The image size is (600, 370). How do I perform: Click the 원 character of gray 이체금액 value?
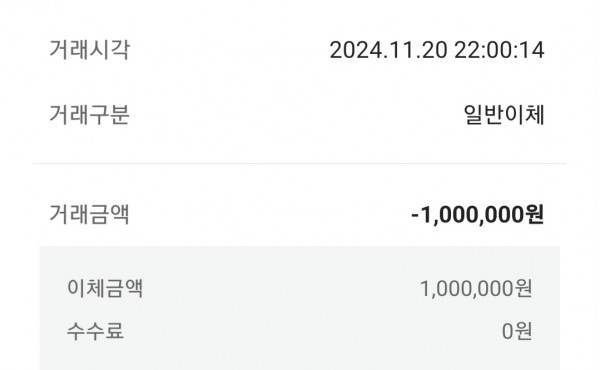tap(523, 288)
